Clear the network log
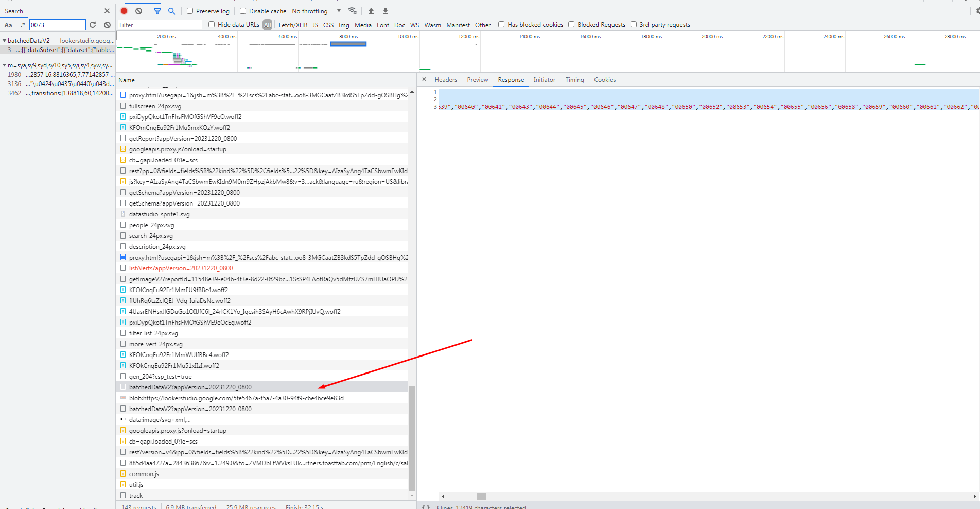The width and height of the screenshot is (980, 509). point(138,11)
